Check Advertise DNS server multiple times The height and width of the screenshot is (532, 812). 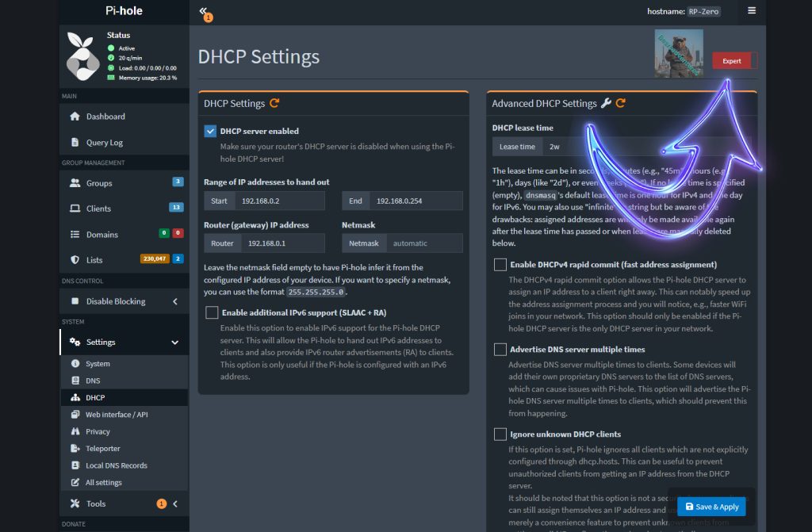tap(500, 350)
